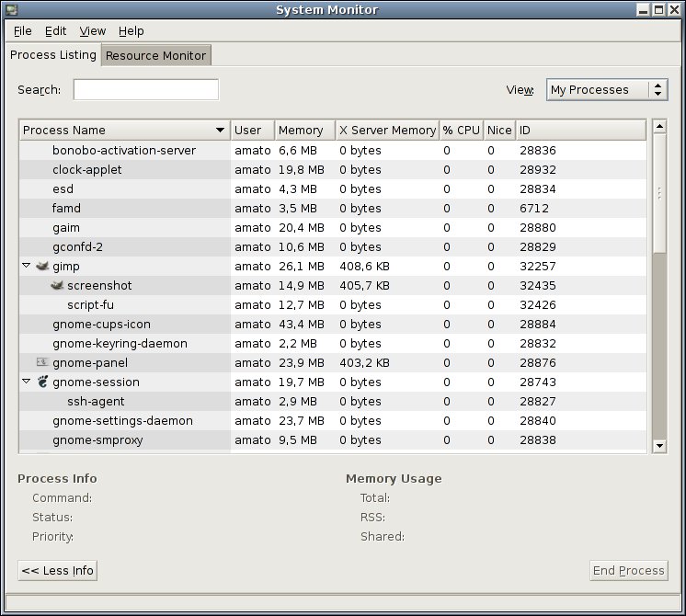Viewport: 686px width, 616px height.
Task: Select the gnome-smproxy process
Action: [333, 439]
